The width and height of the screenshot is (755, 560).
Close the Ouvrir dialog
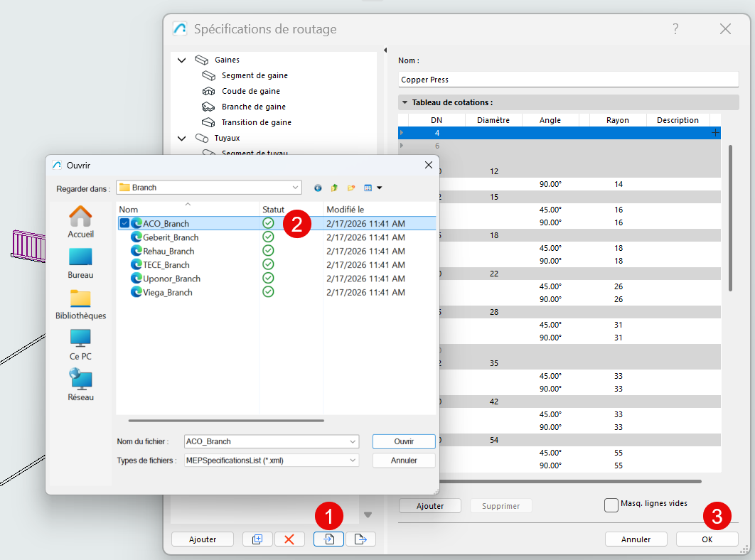click(429, 165)
